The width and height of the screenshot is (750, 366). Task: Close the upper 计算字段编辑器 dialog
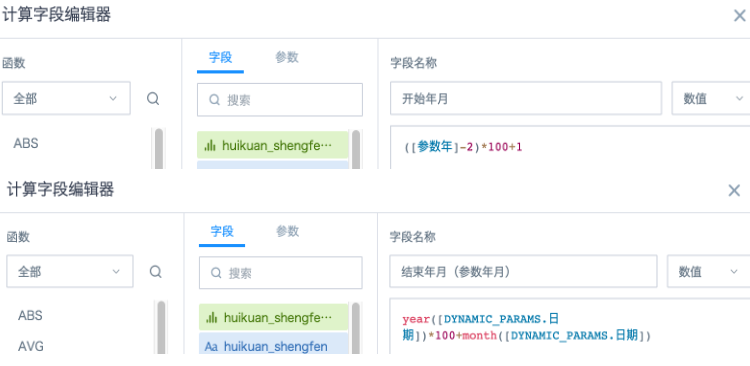point(739,15)
